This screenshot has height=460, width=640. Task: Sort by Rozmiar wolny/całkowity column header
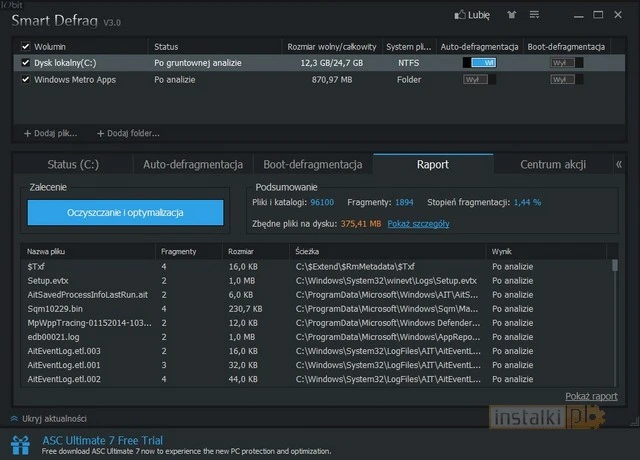tap(332, 47)
